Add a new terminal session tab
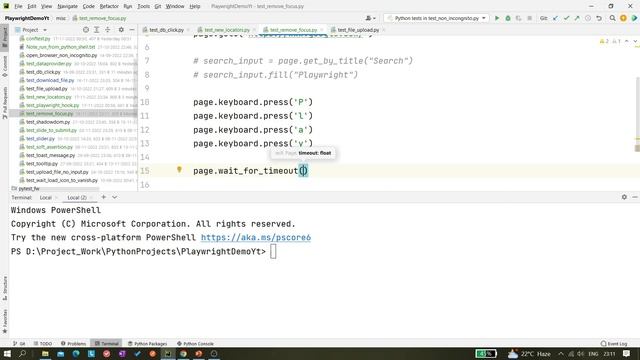The height and width of the screenshot is (360, 640). (104, 197)
